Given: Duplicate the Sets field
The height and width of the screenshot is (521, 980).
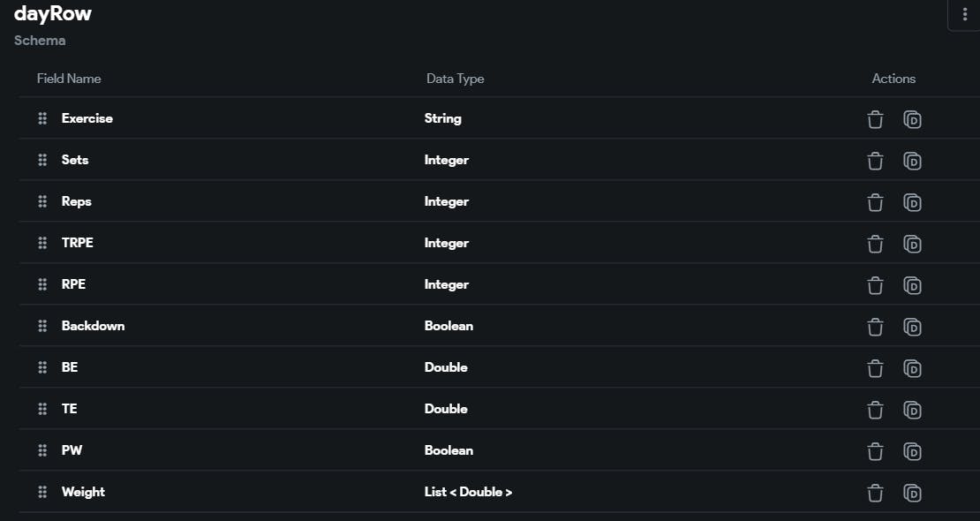Looking at the screenshot, I should 912,161.
